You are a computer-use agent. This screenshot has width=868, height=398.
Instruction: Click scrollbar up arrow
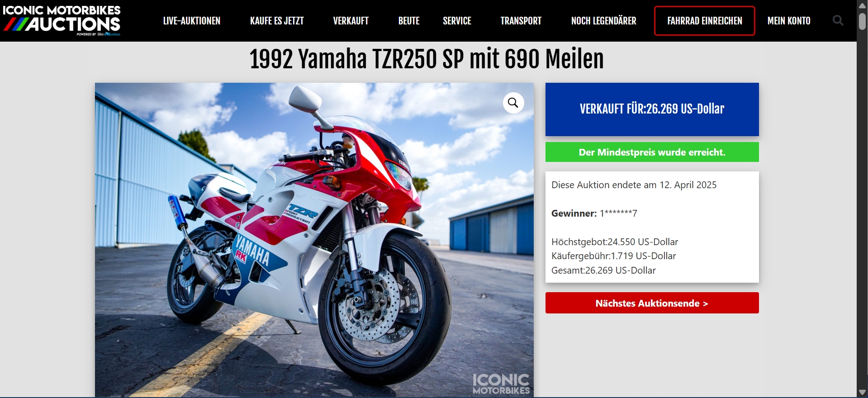[862, 5]
